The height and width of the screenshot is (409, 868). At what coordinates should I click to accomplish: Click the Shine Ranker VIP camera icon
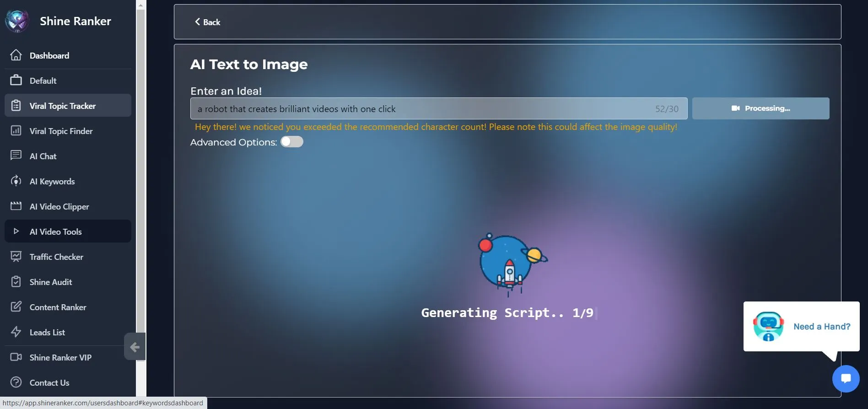click(x=16, y=357)
